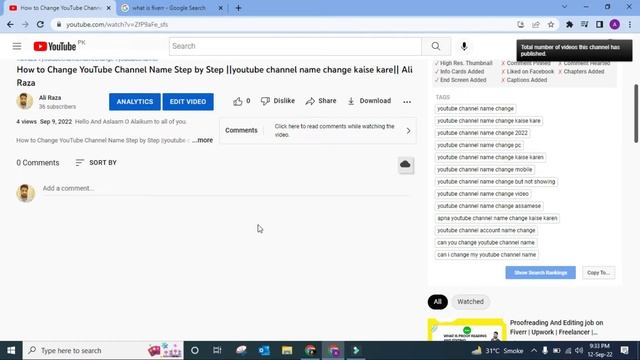640x360 pixels.
Task: Switch to YouTube video browser tab
Action: pyautogui.click(x=61, y=8)
